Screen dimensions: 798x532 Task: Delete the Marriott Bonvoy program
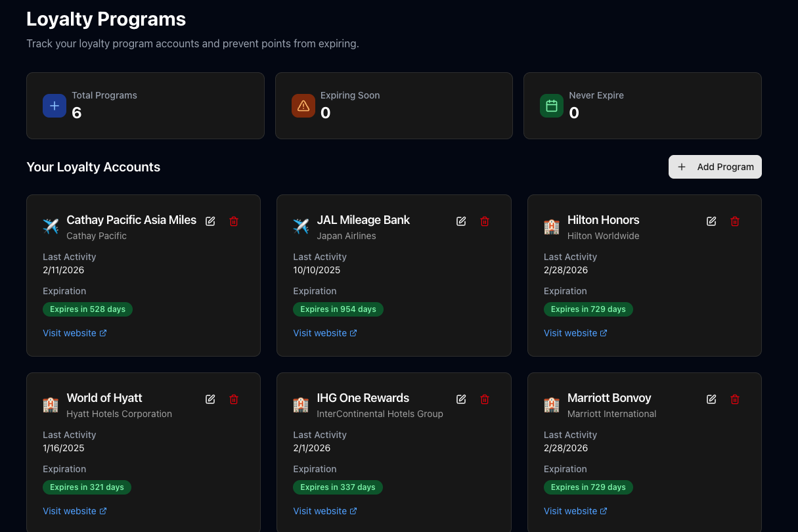point(735,399)
